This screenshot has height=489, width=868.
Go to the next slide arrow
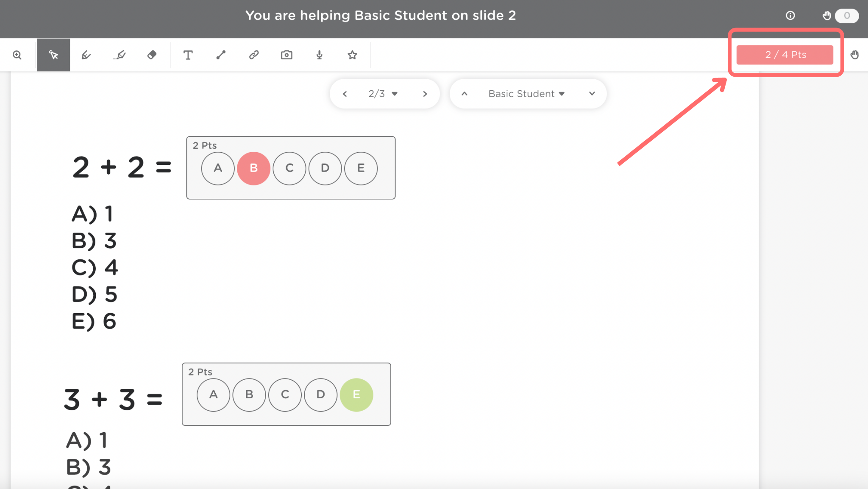[x=425, y=94]
